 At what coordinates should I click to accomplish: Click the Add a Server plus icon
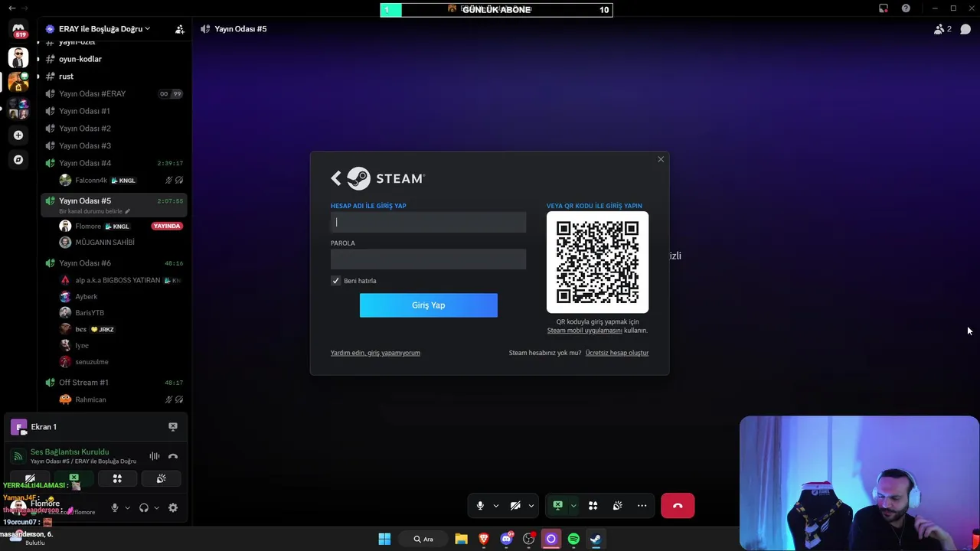18,135
